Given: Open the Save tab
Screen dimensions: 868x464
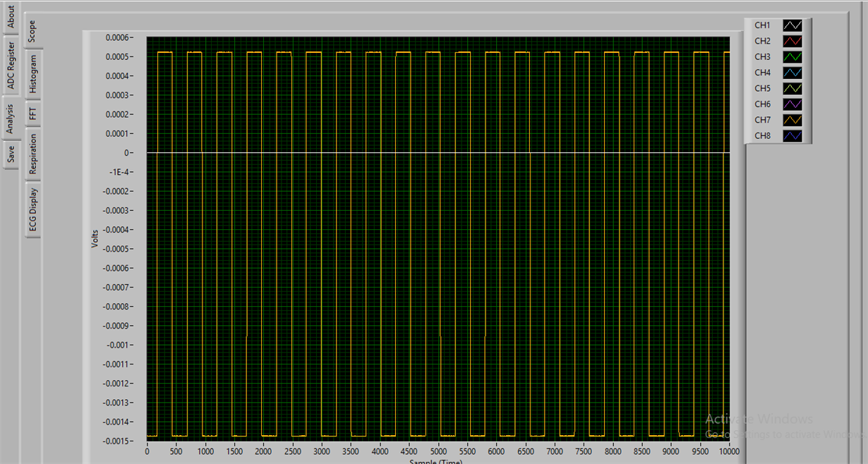Looking at the screenshot, I should 11,154.
